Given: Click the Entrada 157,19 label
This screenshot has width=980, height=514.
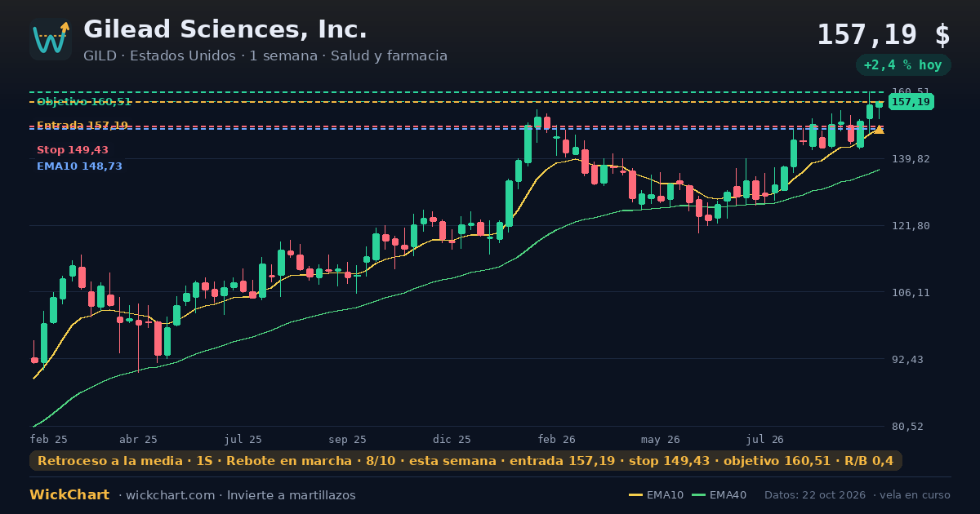Looking at the screenshot, I should pos(82,125).
